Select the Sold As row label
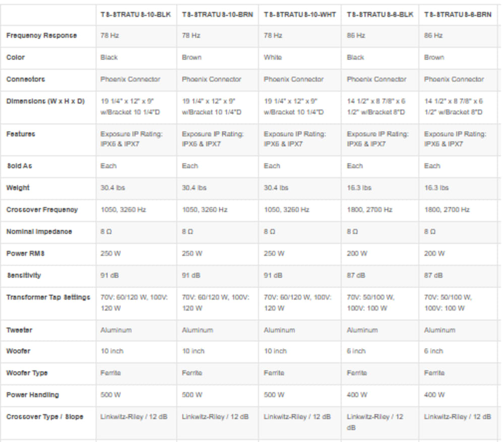The image size is (504, 442). pos(19,166)
